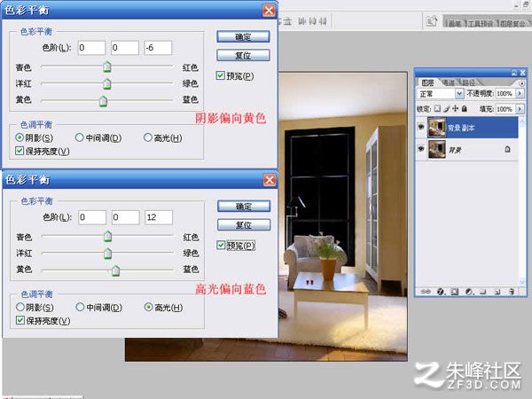
Task: Expand the 不透明度 opacity slider arrow
Action: coord(520,93)
